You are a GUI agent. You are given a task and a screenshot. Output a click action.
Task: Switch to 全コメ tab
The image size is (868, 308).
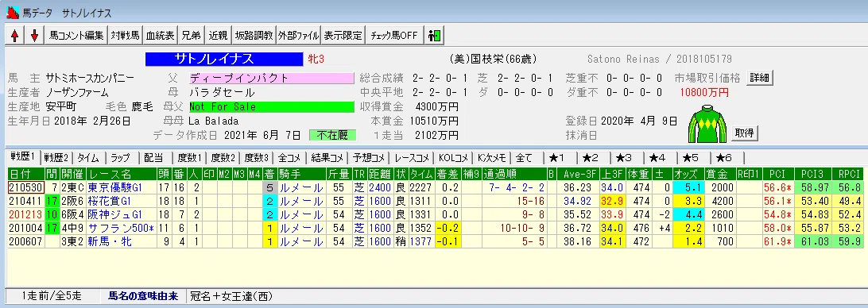point(289,157)
